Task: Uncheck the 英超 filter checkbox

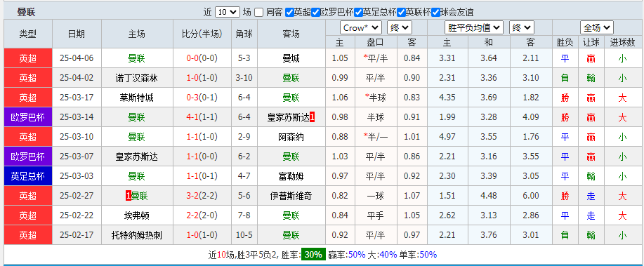Action: click(x=289, y=13)
